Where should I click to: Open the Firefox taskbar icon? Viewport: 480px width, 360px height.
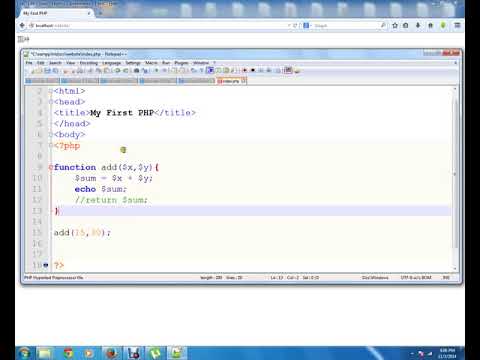[111, 353]
